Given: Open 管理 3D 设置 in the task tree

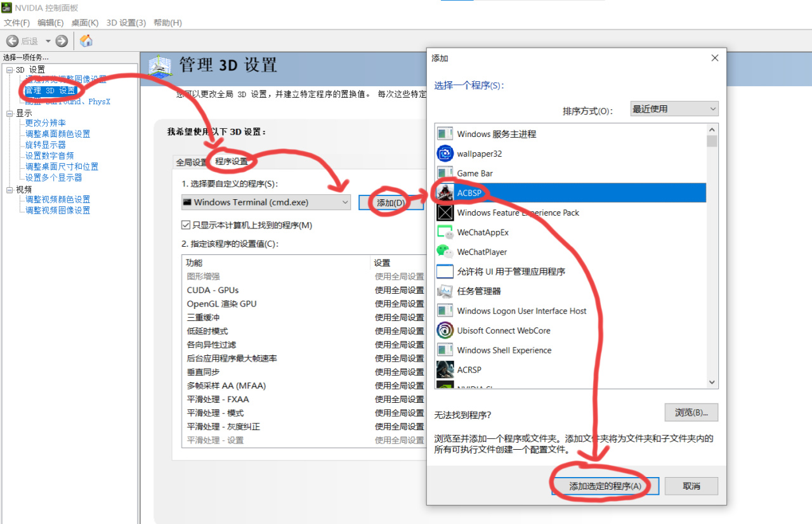Looking at the screenshot, I should tap(50, 91).
